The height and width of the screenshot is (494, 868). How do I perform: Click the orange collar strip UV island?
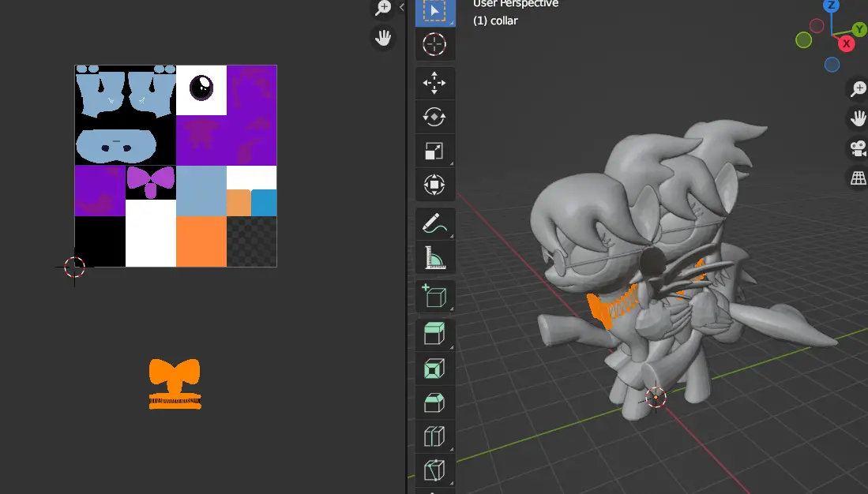(x=175, y=402)
